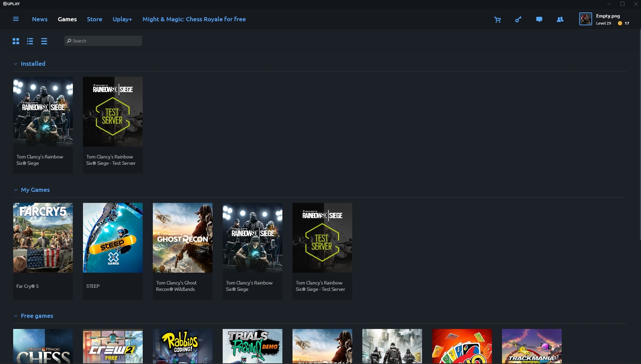Switch to detailed list view
Viewport: 641px width, 364px height.
30,41
